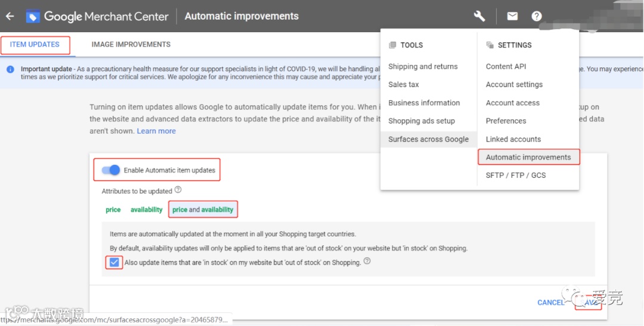This screenshot has width=644, height=326.
Task: Open SFTP / FTP / GCS menu item
Action: point(516,175)
